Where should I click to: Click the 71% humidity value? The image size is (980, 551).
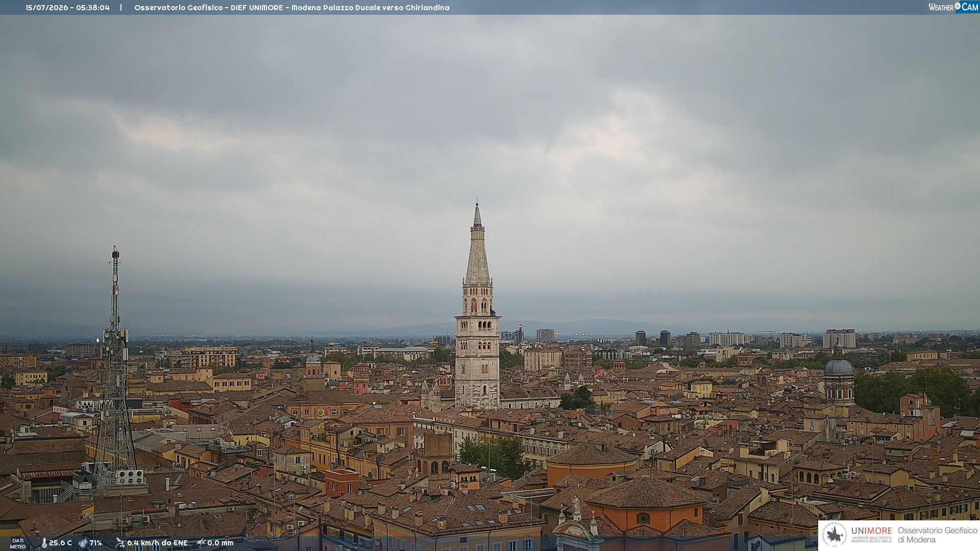tap(96, 543)
